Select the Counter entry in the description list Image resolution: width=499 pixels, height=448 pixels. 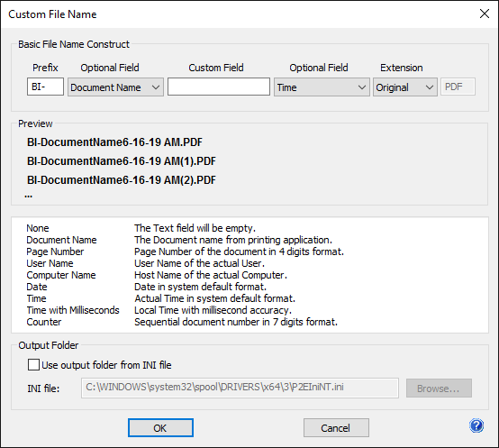[x=44, y=322]
